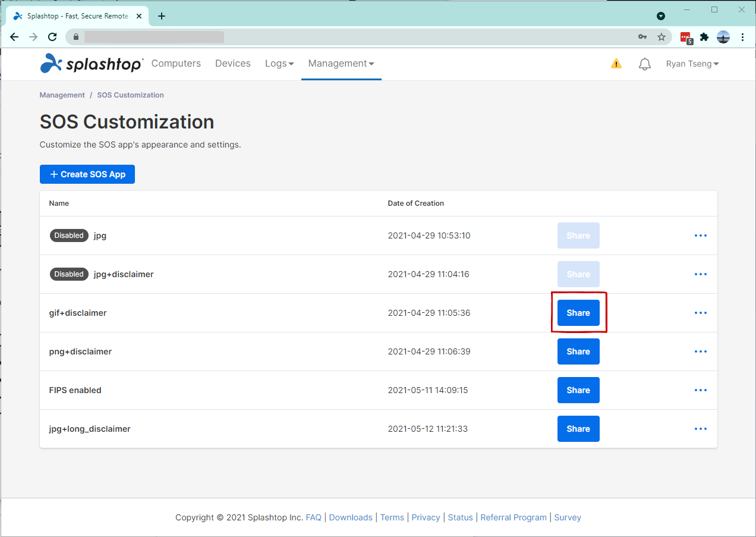Open the FAQ footer link
The image size is (756, 537).
point(314,517)
